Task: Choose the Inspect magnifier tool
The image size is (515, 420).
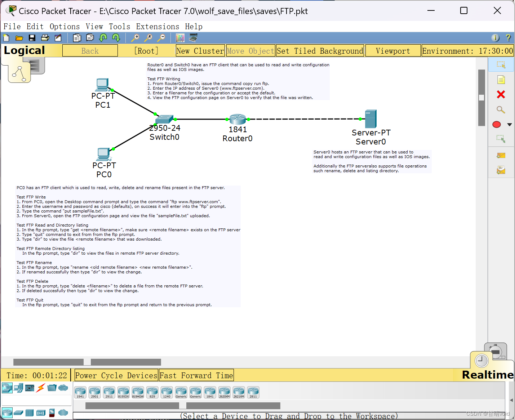Action: pyautogui.click(x=501, y=110)
